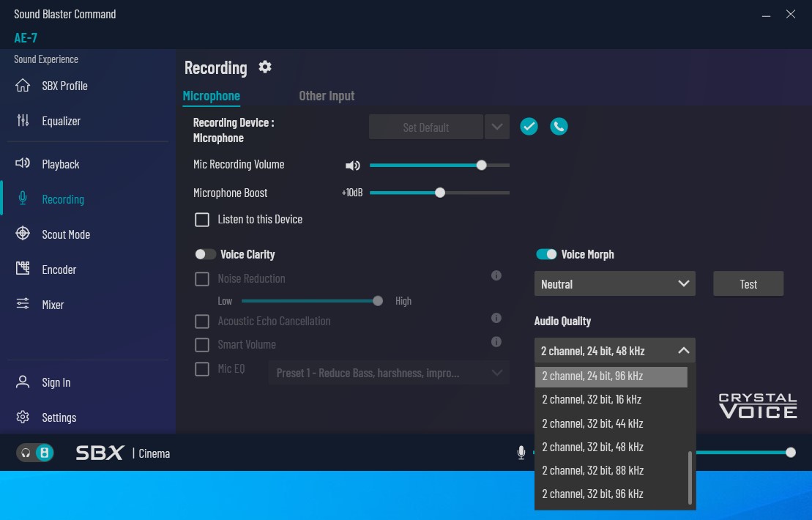Toggle headphone/speaker output switch
This screenshot has height=520, width=812.
(x=35, y=453)
